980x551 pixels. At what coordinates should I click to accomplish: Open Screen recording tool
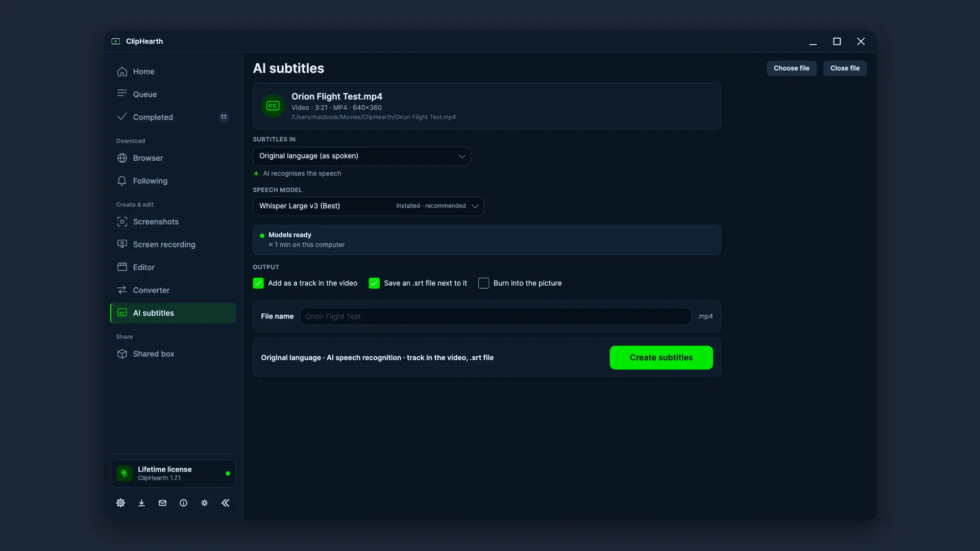click(173, 245)
